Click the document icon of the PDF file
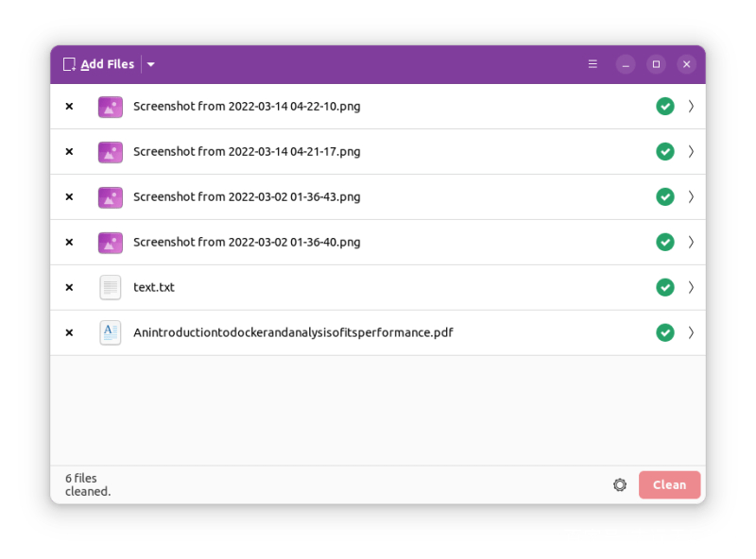 111,332
